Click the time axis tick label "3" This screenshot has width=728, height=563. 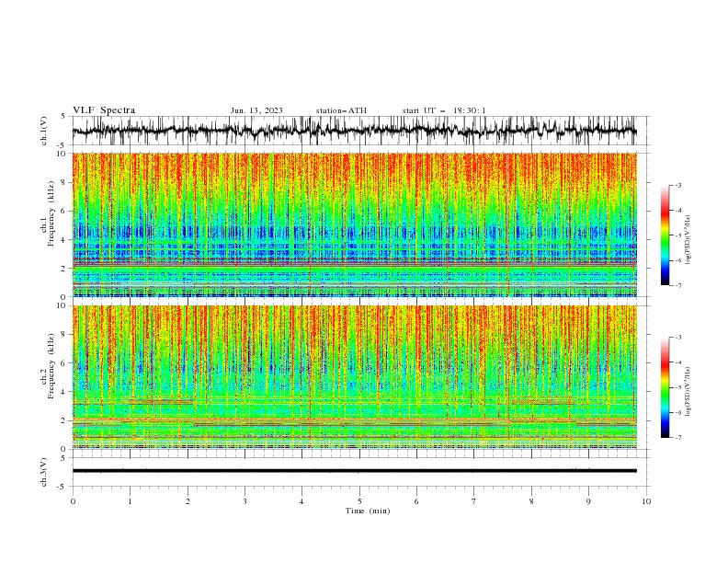[x=245, y=501]
